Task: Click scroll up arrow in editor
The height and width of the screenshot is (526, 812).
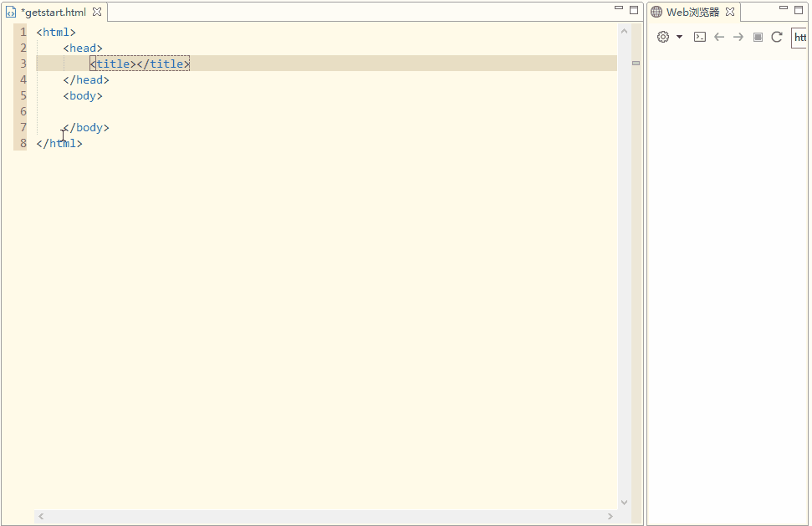Action: (x=624, y=32)
